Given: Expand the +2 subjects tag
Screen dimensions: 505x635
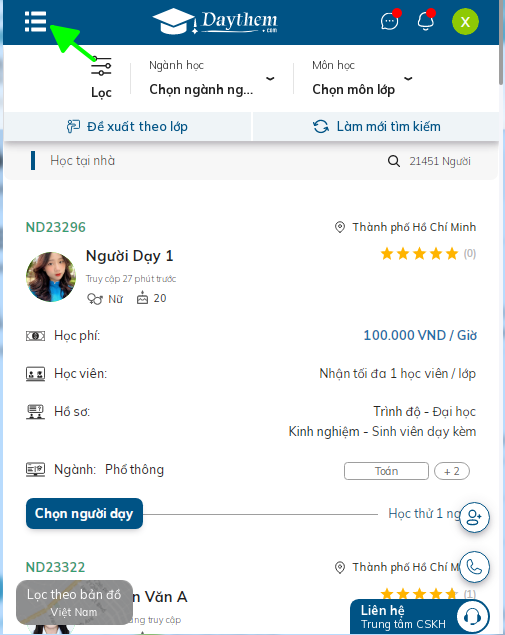Looking at the screenshot, I should pos(452,471).
